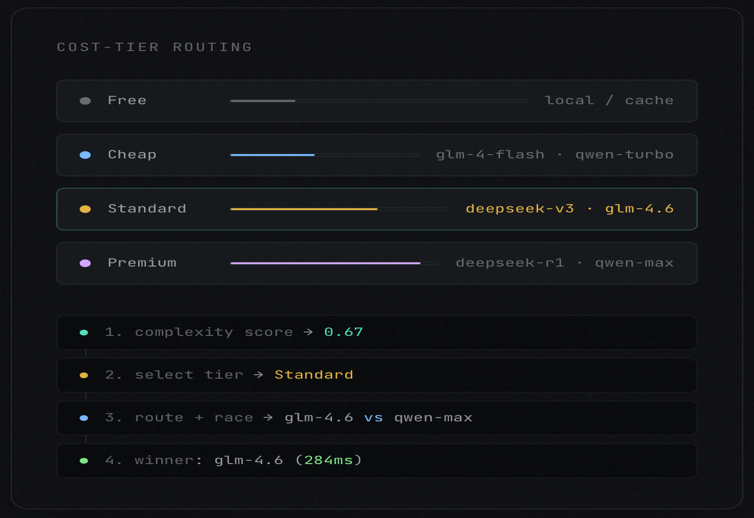Screen dimensions: 754x518
Task: Click the 'glm-4-flash · qwen-turbo' label
Action: [x=554, y=154]
